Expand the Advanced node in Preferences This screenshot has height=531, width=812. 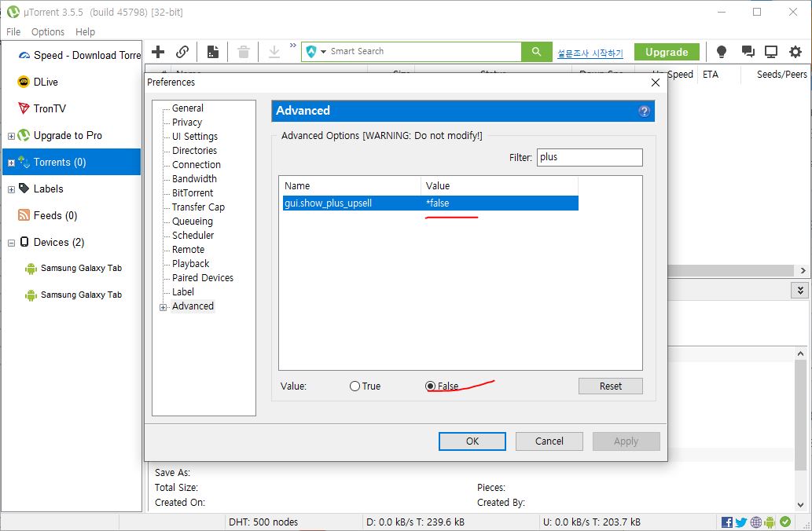pos(164,307)
